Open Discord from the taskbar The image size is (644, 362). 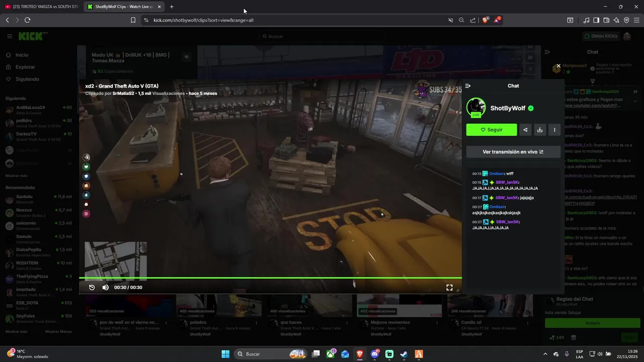(x=375, y=354)
